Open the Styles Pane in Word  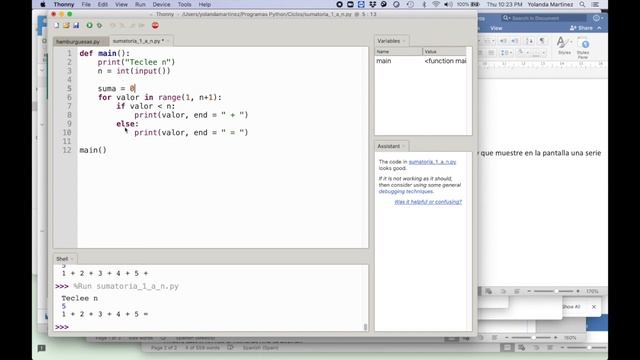(x=583, y=48)
